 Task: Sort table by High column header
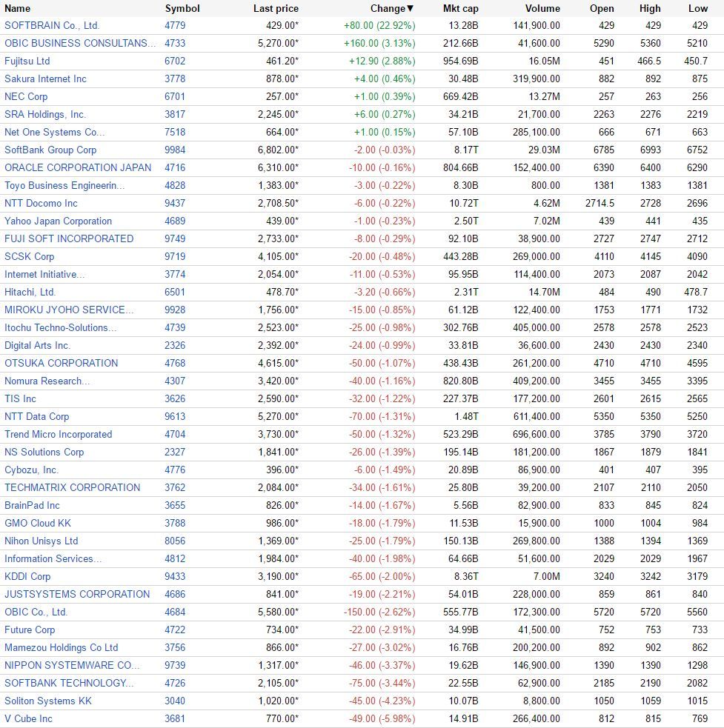tap(650, 8)
